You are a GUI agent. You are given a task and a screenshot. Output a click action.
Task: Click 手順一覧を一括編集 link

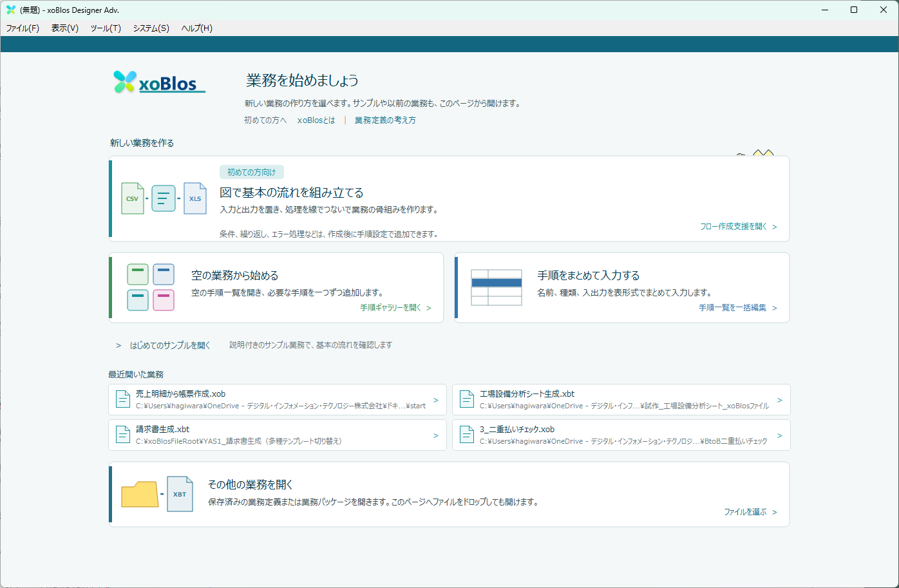point(738,308)
